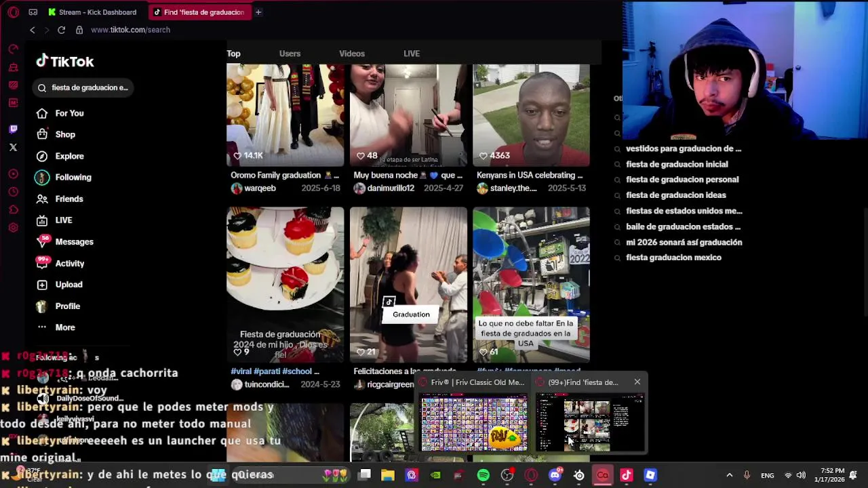Open the Explore compass icon
868x488 pixels.
coord(42,156)
